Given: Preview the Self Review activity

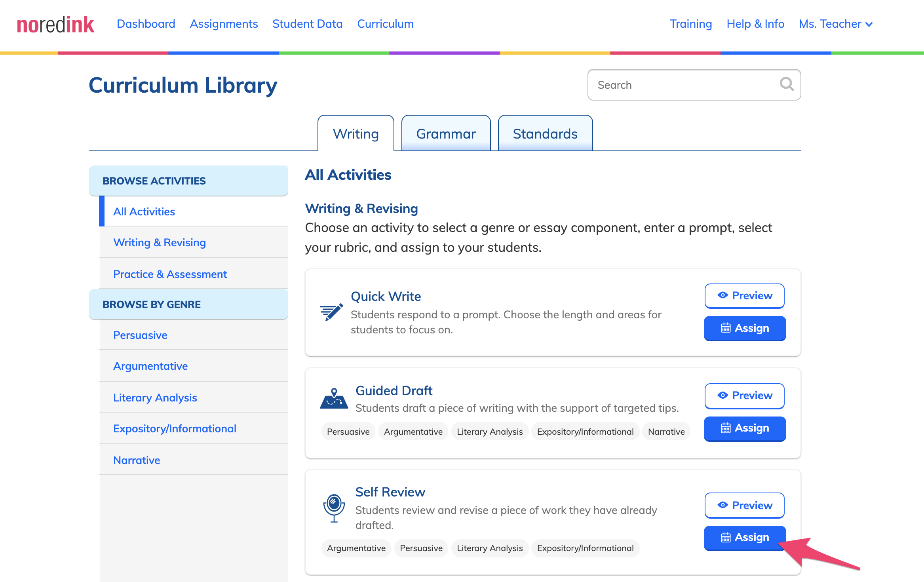Looking at the screenshot, I should 744,505.
